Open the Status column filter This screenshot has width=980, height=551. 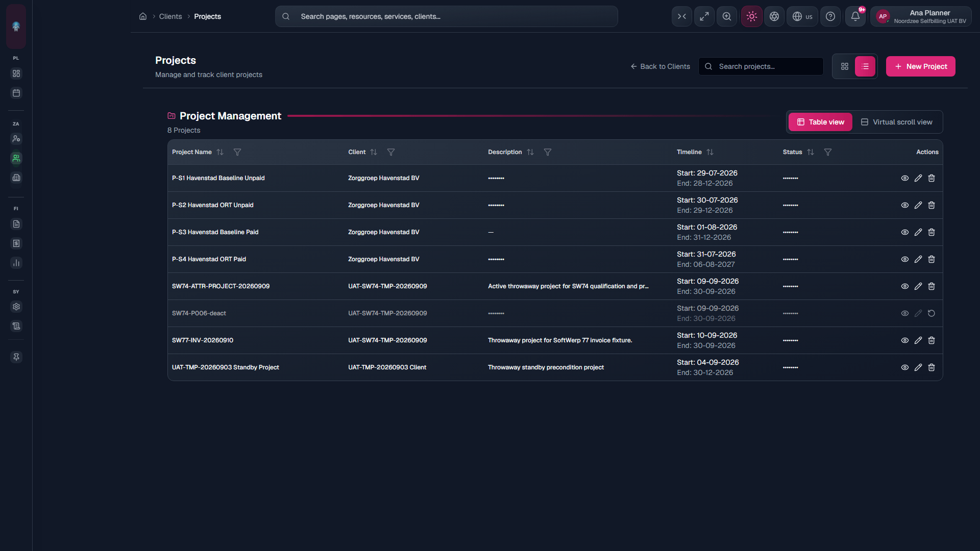(828, 152)
